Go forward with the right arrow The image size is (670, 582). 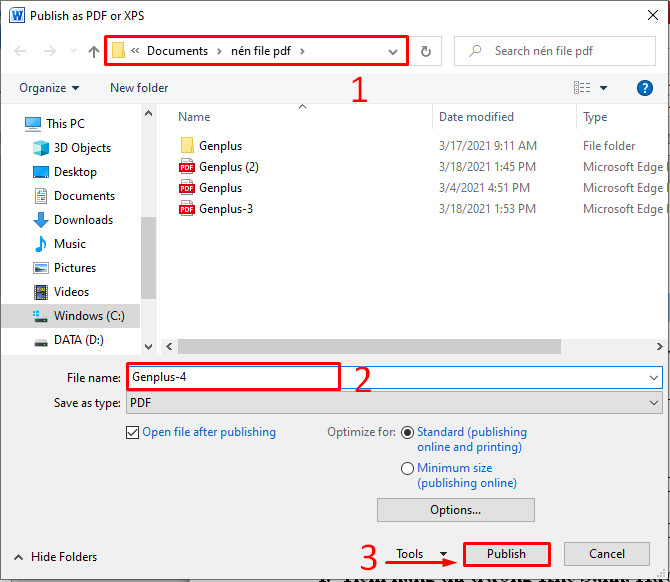pos(50,51)
